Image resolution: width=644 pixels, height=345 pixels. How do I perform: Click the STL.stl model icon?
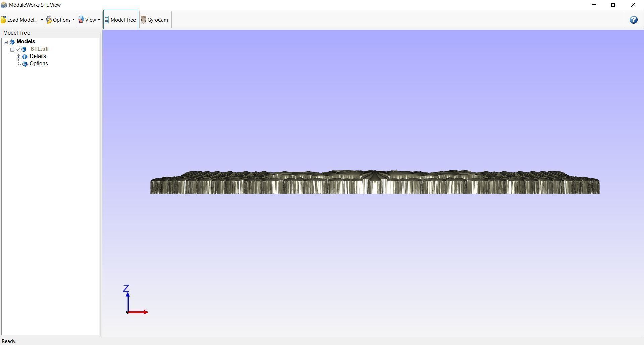24,49
